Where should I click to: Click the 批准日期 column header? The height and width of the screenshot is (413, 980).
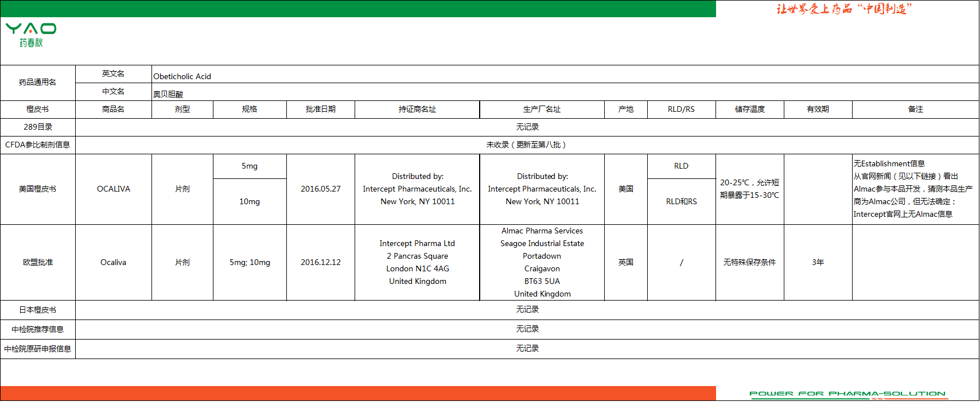point(321,110)
